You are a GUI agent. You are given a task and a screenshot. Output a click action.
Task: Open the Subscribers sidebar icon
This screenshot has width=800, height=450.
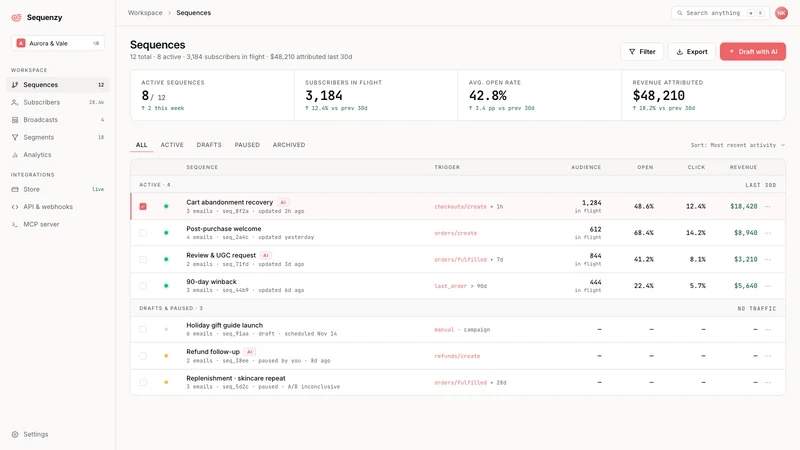click(15, 102)
